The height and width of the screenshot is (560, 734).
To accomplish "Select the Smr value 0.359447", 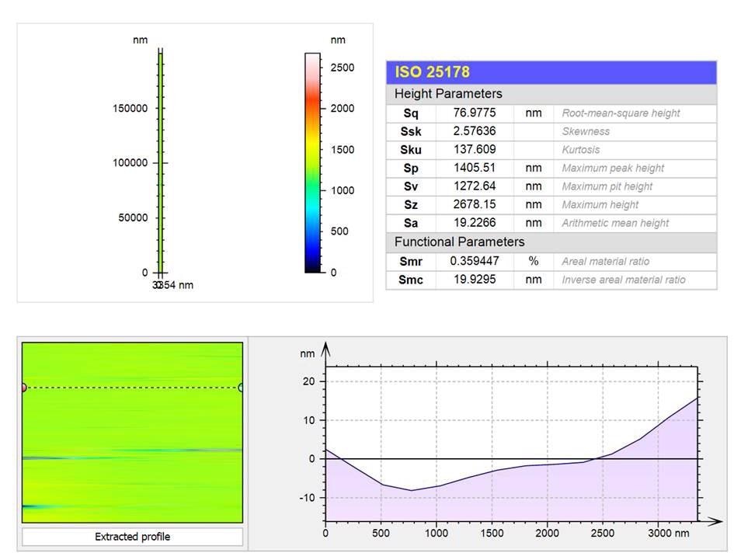I will [475, 261].
